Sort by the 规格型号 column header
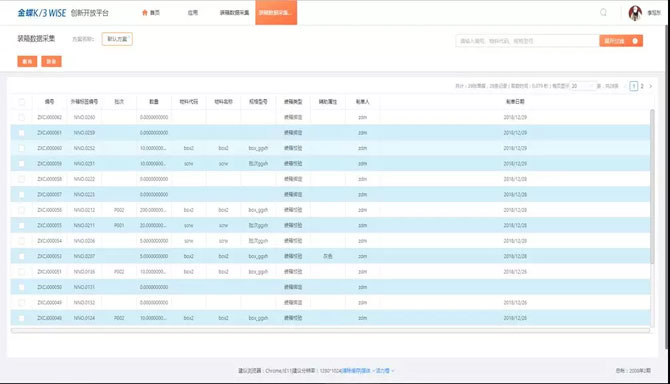This screenshot has width=670, height=384. pyautogui.click(x=258, y=102)
